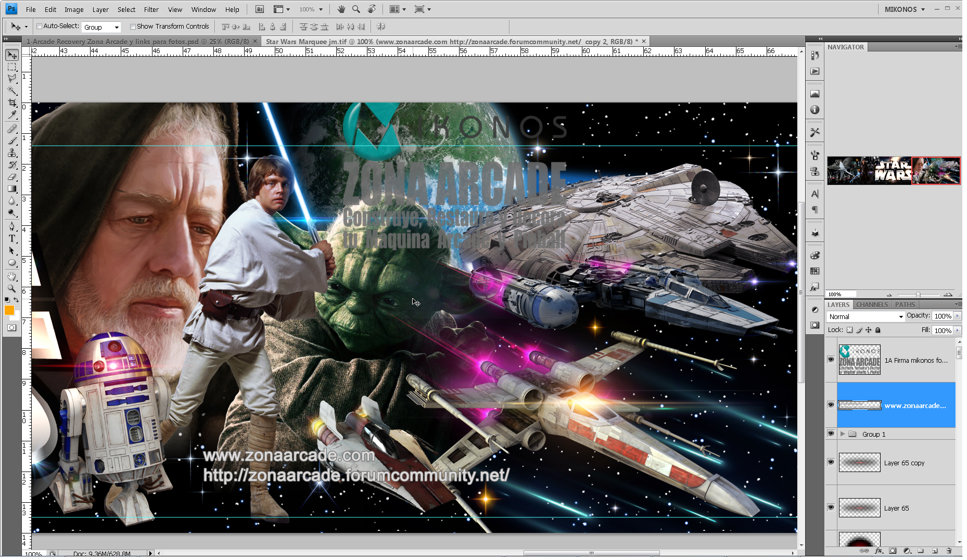
Task: Select the Magic Wand tool
Action: [x=12, y=91]
